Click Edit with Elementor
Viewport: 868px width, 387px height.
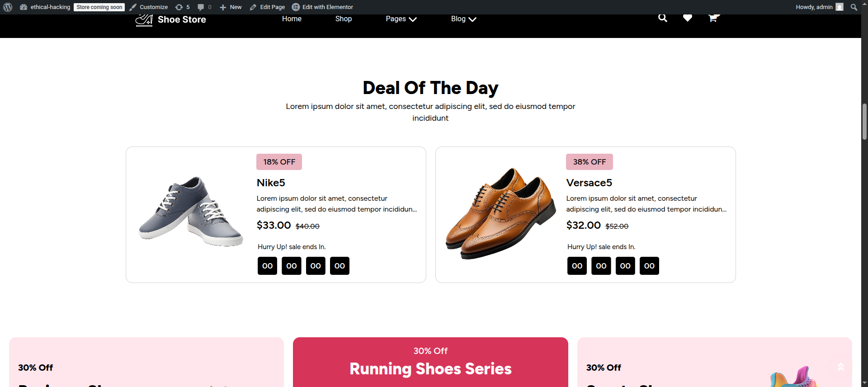tap(323, 7)
